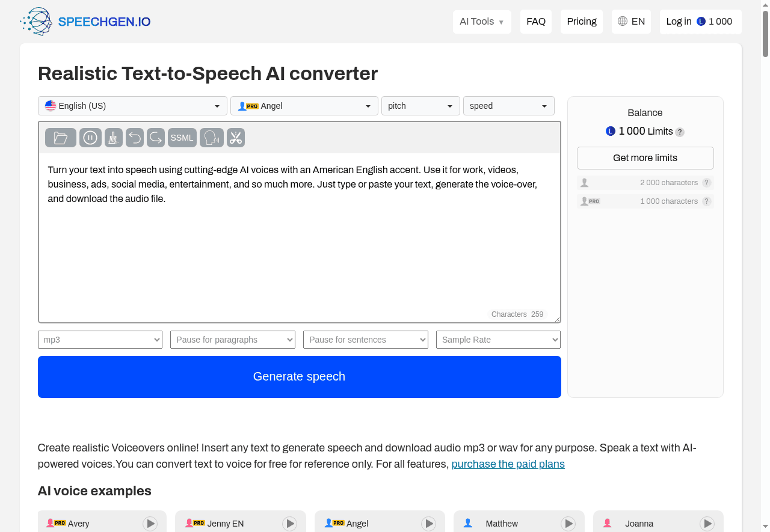The image size is (770, 532).
Task: Open the SSML editor
Action: coord(182,138)
